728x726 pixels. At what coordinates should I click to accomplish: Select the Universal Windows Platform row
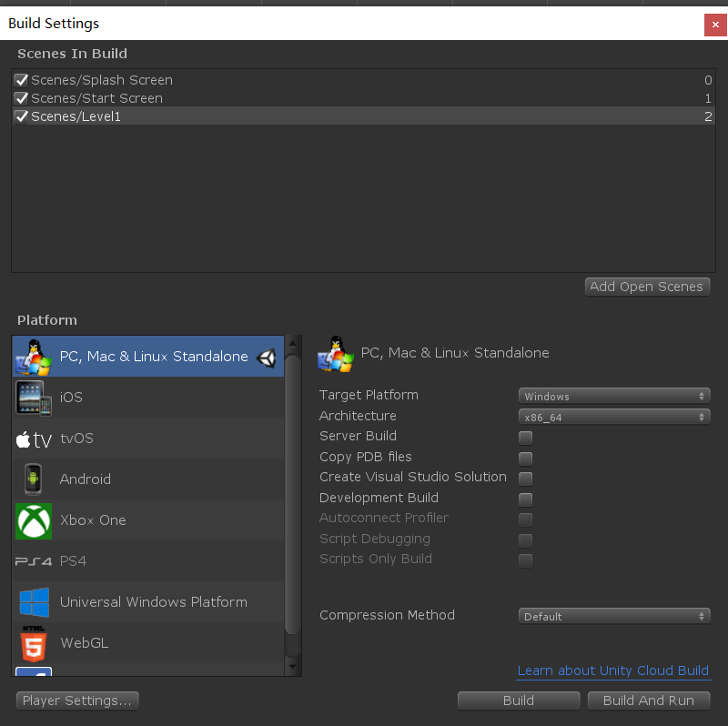pos(148,602)
